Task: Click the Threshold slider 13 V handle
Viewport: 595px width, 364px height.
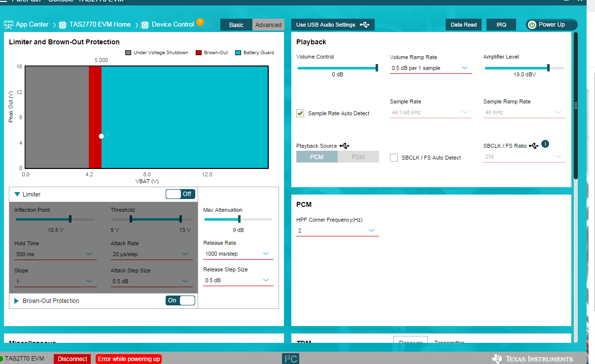Action: (x=180, y=219)
